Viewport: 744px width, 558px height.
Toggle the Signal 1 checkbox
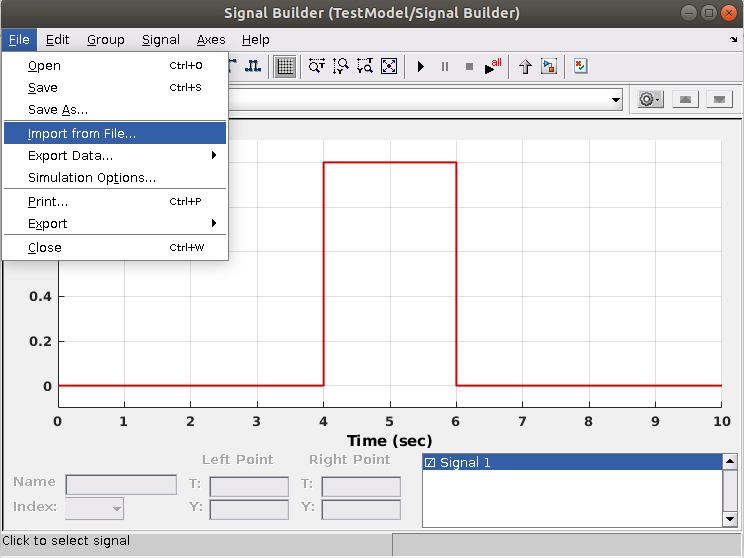[x=430, y=463]
